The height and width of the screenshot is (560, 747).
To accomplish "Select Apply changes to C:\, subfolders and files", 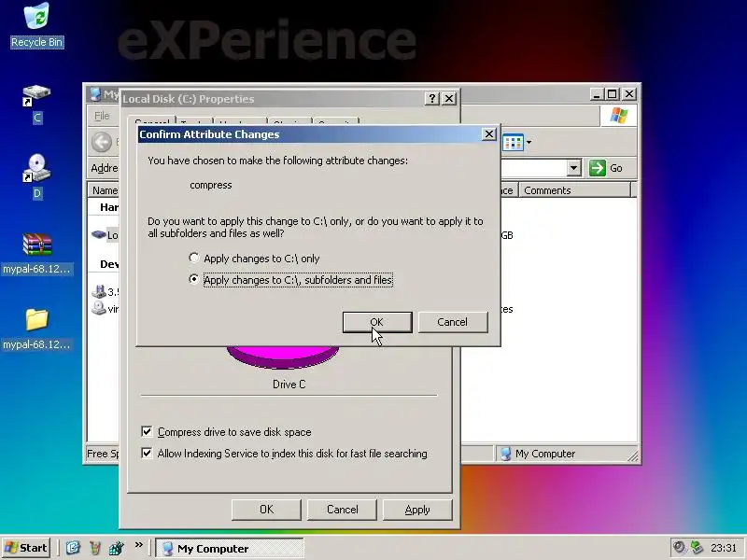I will tap(290, 279).
